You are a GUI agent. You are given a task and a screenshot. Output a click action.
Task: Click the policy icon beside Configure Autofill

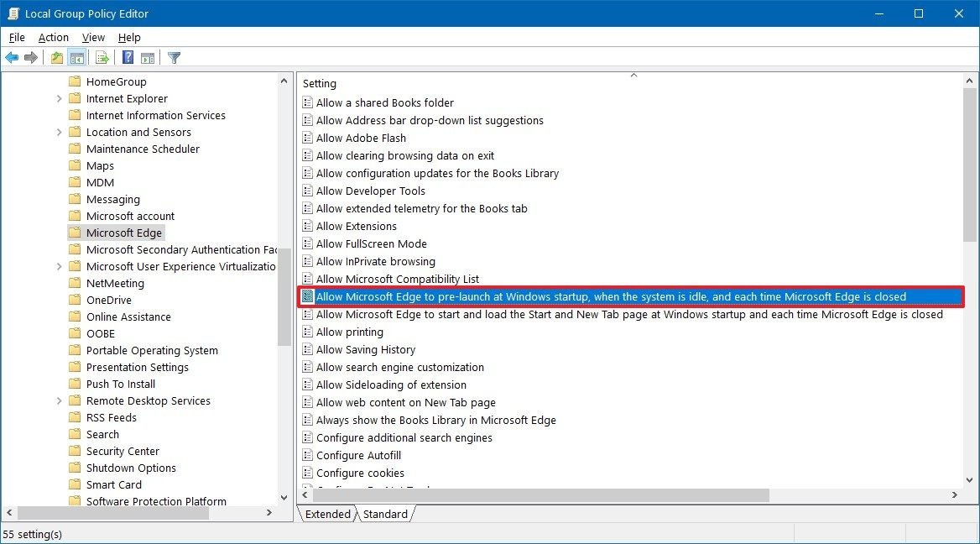[x=307, y=455]
